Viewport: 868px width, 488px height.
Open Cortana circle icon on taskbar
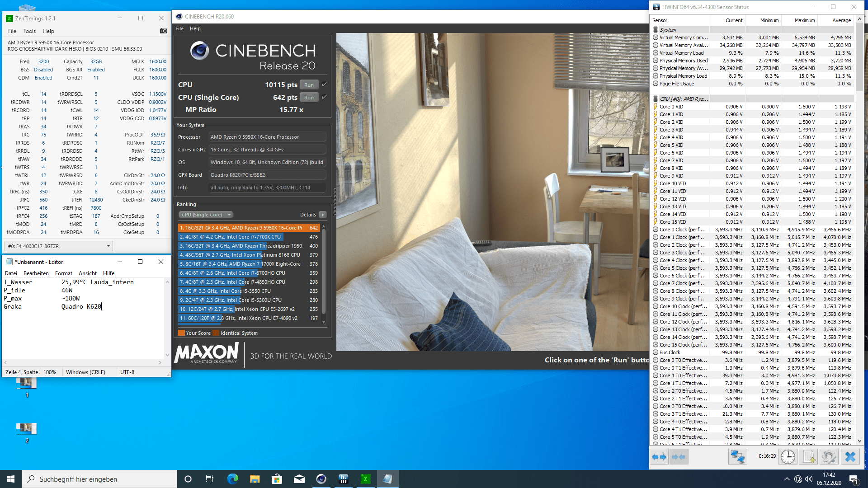(188, 479)
